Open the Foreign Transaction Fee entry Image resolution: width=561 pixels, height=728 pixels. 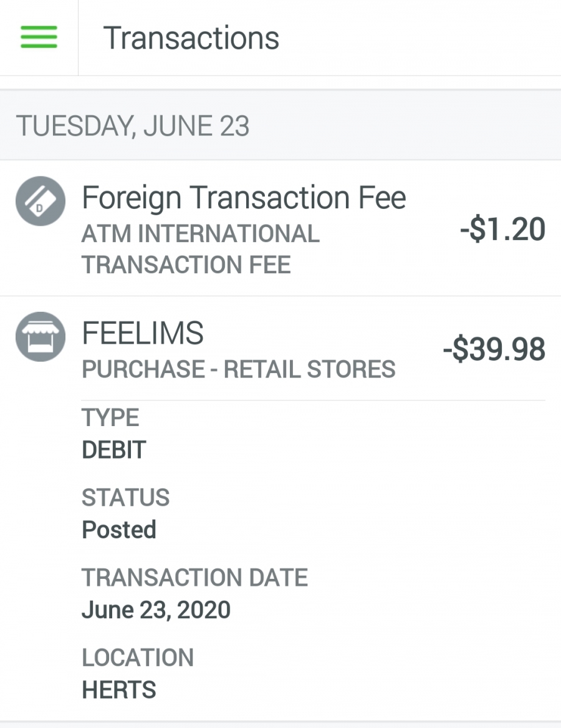click(x=280, y=228)
